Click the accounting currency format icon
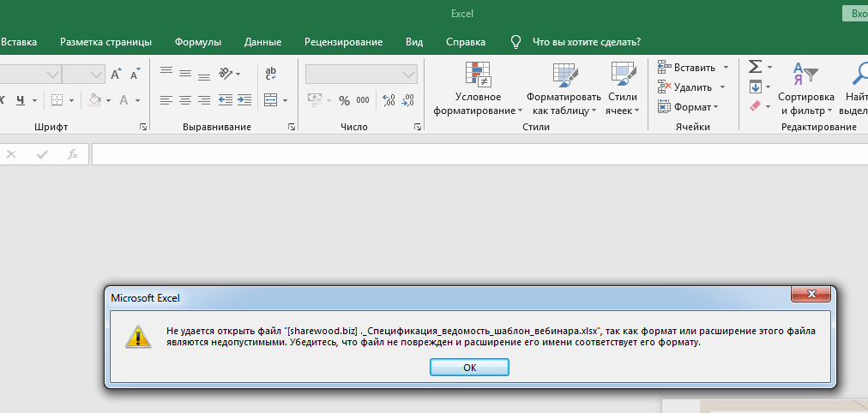 (x=315, y=100)
